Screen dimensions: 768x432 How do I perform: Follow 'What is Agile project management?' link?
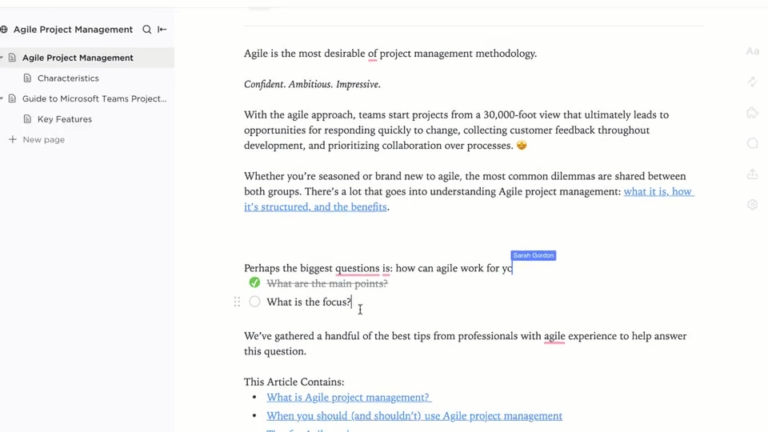[348, 397]
